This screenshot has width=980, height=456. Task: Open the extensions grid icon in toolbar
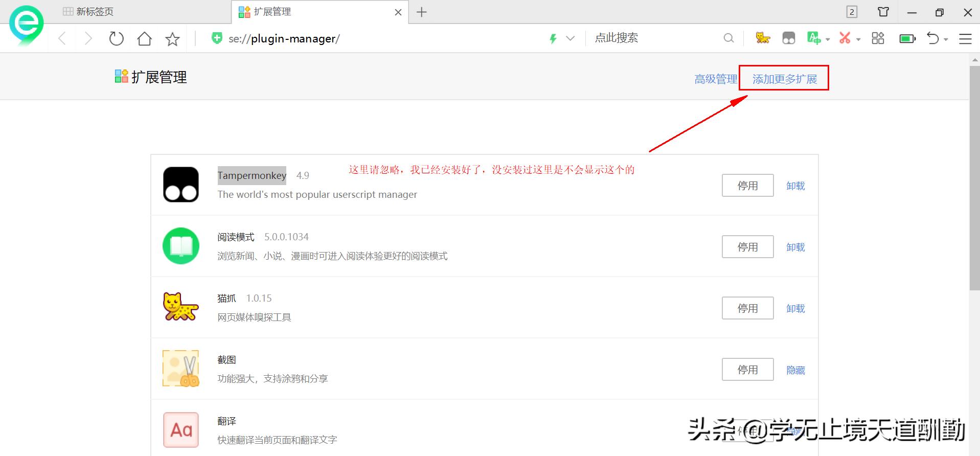point(878,38)
